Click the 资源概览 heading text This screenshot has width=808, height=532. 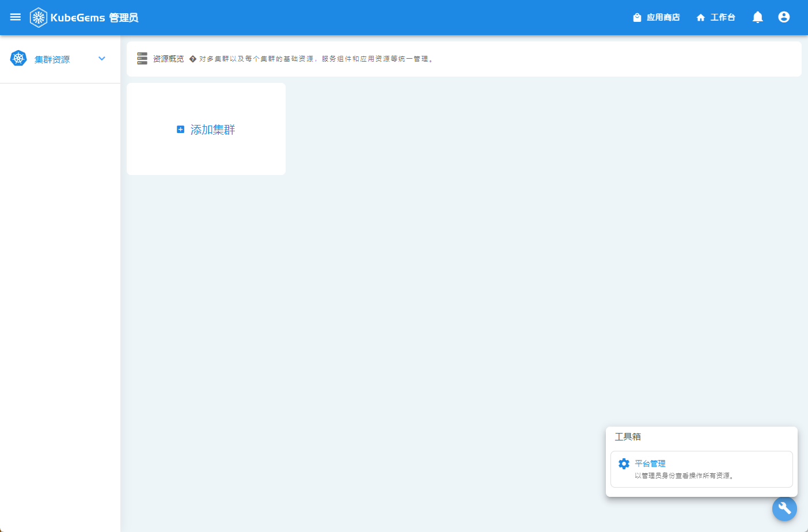(x=168, y=59)
